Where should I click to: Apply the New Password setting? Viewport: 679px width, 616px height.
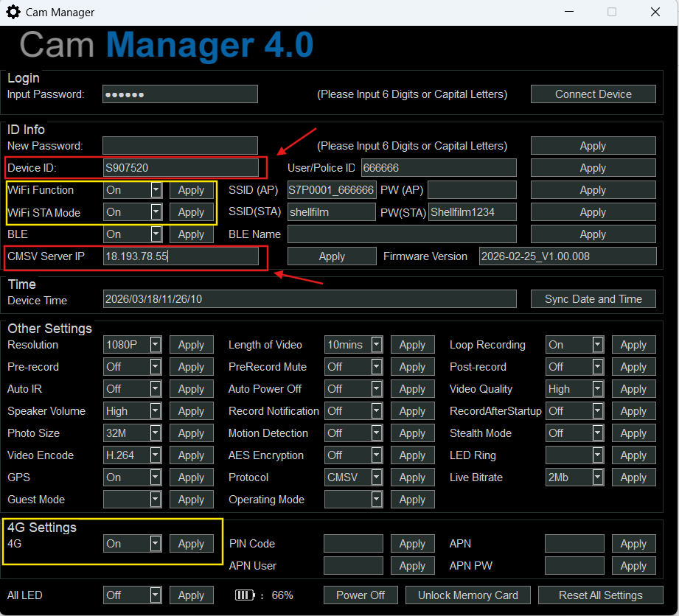(x=593, y=146)
